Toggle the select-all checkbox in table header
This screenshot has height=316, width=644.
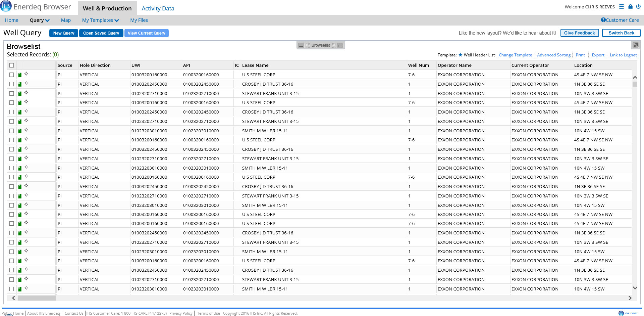pyautogui.click(x=12, y=65)
